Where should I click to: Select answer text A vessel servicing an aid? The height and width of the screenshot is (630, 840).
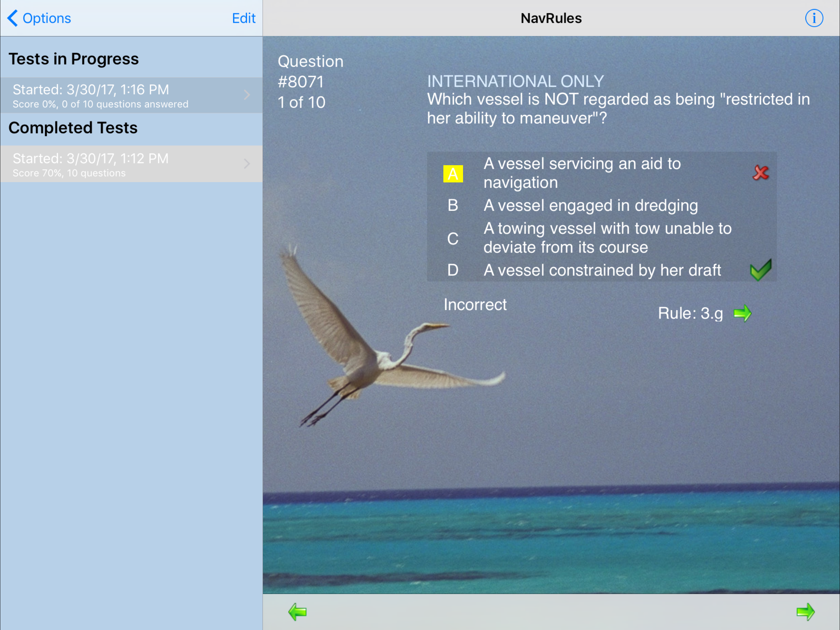click(582, 173)
